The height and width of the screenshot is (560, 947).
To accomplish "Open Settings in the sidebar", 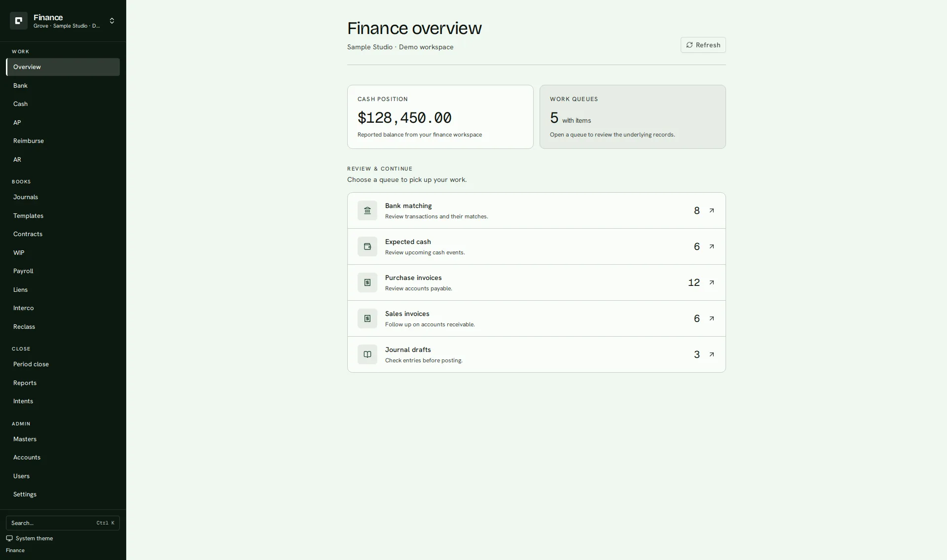I will pos(63,494).
